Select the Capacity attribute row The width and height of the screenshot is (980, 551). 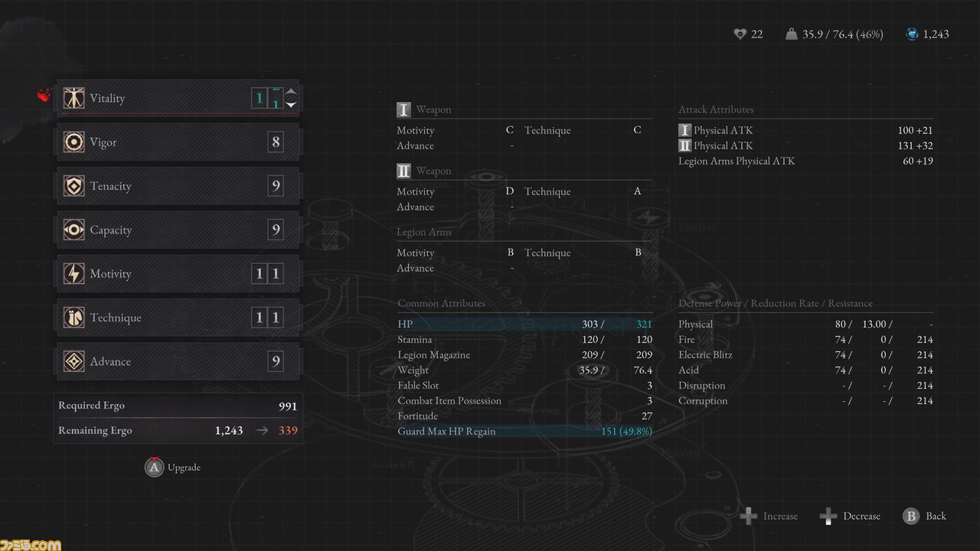[178, 230]
